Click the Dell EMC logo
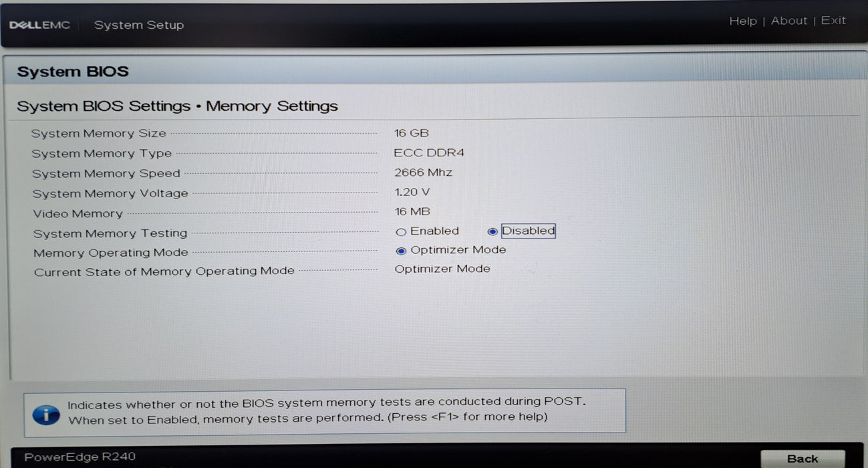Viewport: 868px width, 468px height. [39, 25]
